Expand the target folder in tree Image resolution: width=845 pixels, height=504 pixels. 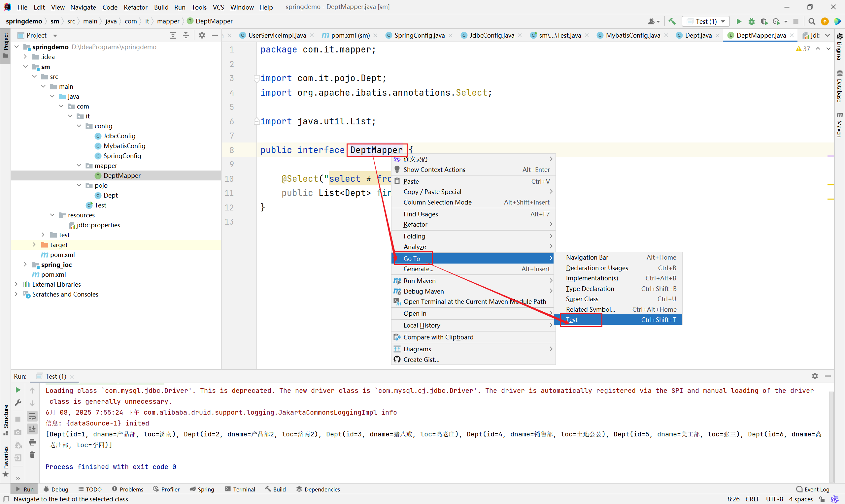pos(34,245)
